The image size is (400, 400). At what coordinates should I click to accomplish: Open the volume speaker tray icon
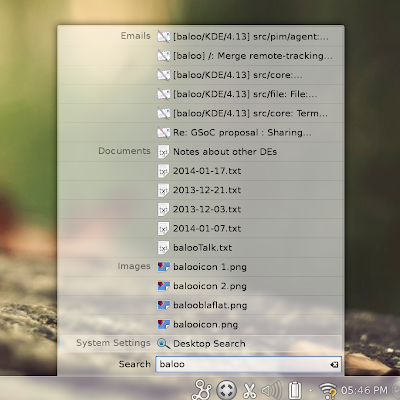(x=272, y=390)
